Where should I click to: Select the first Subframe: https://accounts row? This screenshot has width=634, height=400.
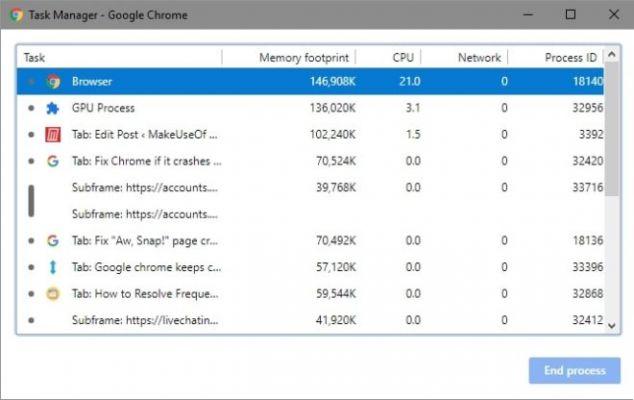(x=310, y=188)
